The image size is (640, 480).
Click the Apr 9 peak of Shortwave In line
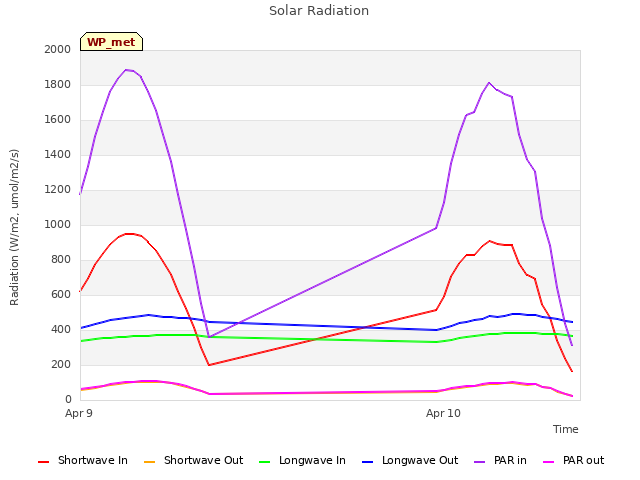point(129,234)
